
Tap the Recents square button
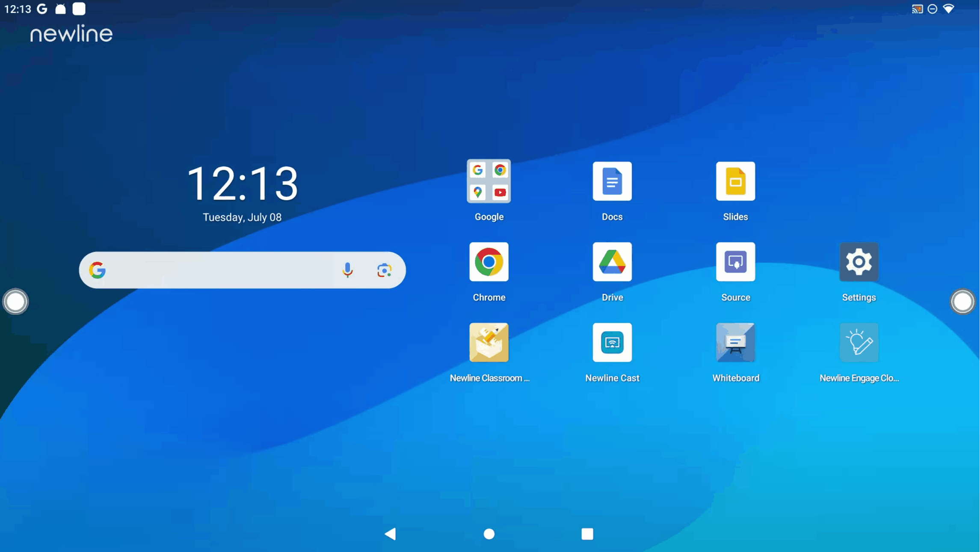(587, 534)
